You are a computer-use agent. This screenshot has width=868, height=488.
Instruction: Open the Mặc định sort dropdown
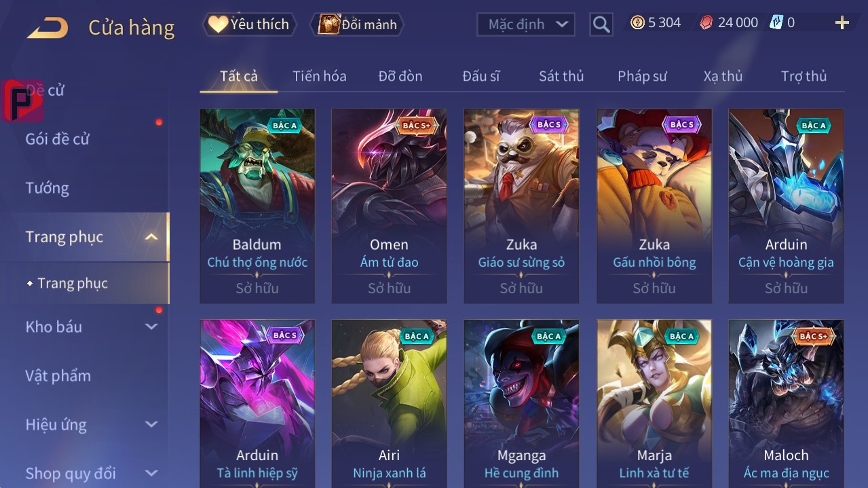(526, 24)
